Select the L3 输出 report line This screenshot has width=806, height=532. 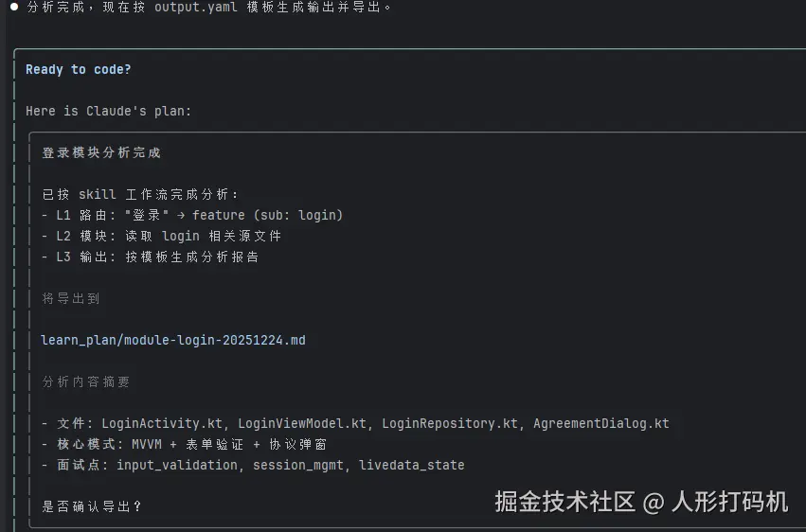point(150,257)
